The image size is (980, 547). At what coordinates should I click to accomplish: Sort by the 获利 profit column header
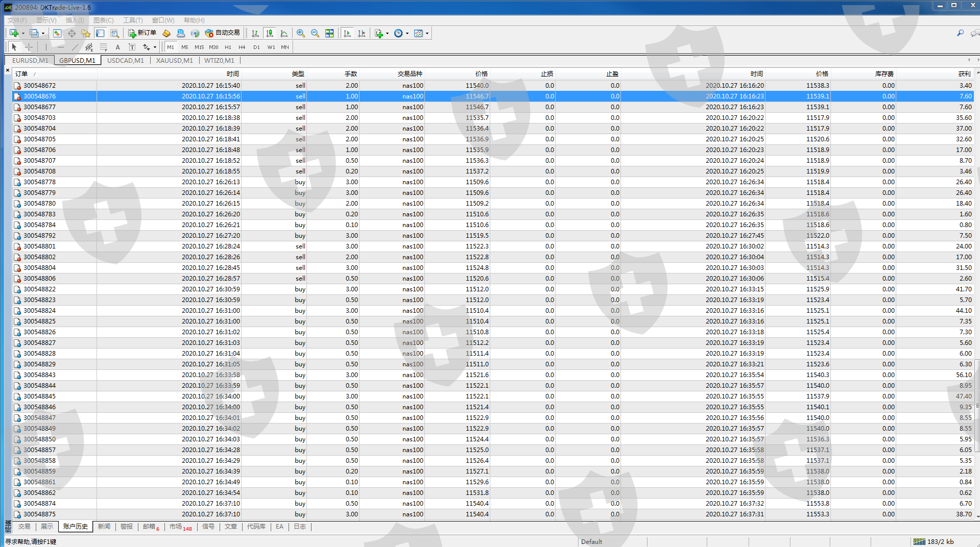point(964,74)
